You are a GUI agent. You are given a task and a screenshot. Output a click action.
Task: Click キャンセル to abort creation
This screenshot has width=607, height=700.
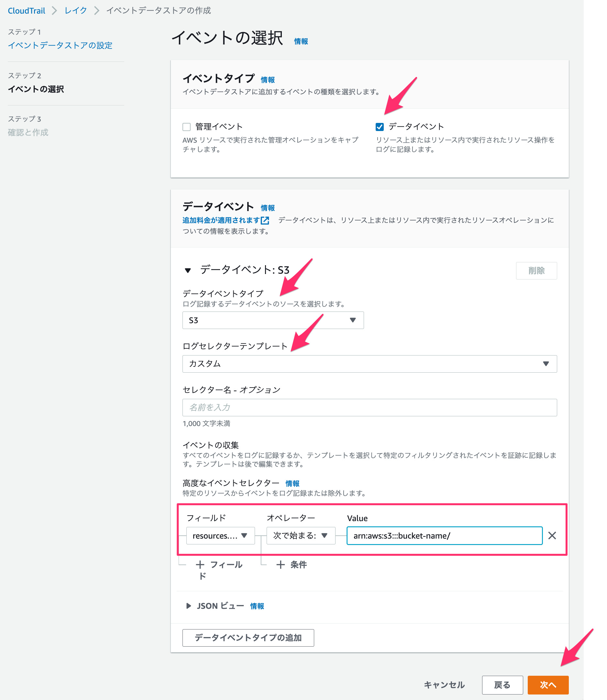444,685
